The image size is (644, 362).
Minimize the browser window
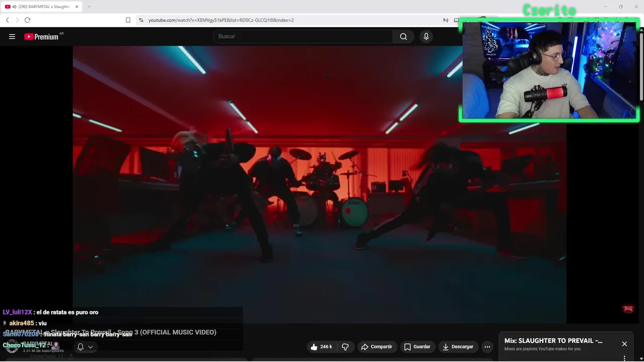(605, 7)
